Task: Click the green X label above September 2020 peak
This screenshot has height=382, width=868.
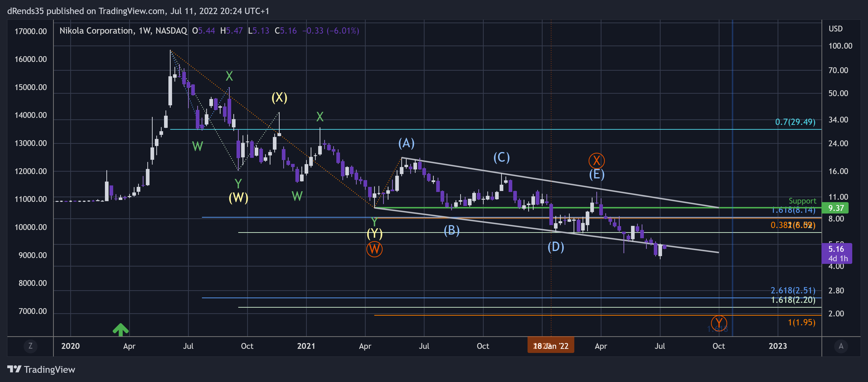Action: pos(229,76)
